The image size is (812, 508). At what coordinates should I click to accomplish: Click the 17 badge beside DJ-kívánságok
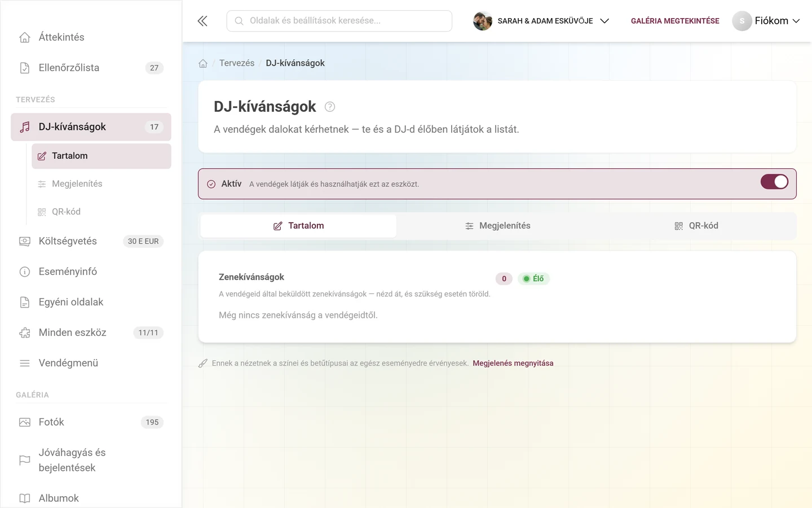click(155, 127)
